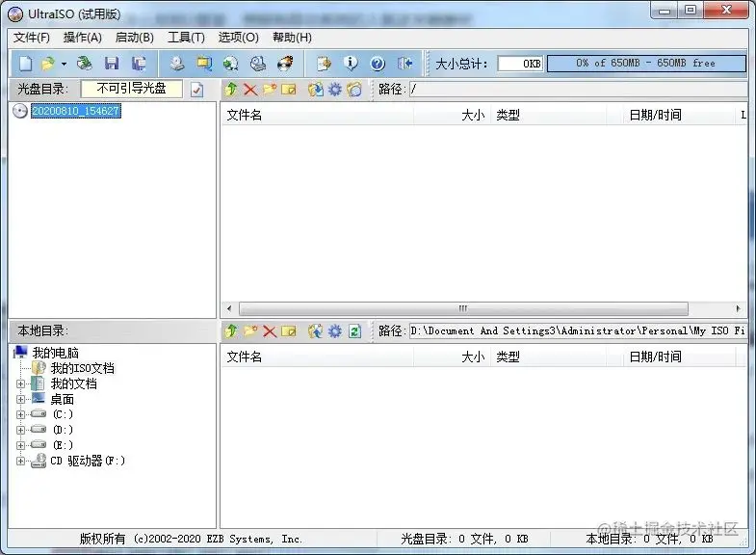756x555 pixels.
Task: Expand the (D:) drive node
Action: click(x=21, y=430)
